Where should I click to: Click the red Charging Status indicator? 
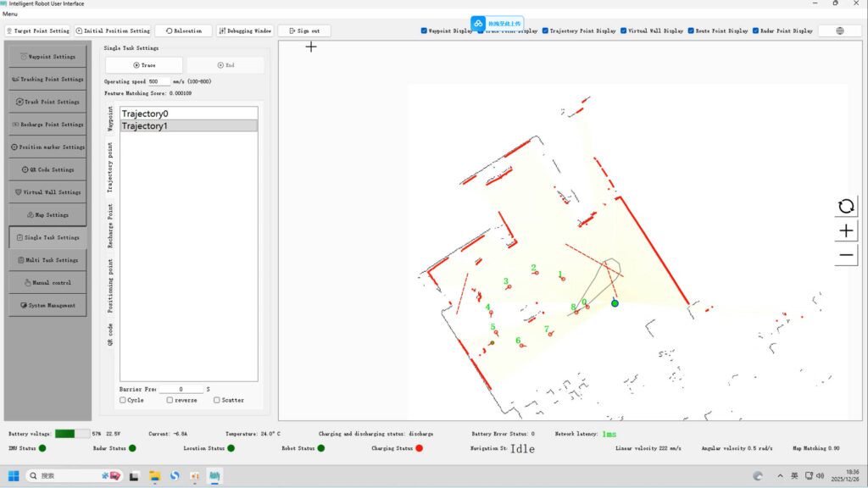(419, 448)
